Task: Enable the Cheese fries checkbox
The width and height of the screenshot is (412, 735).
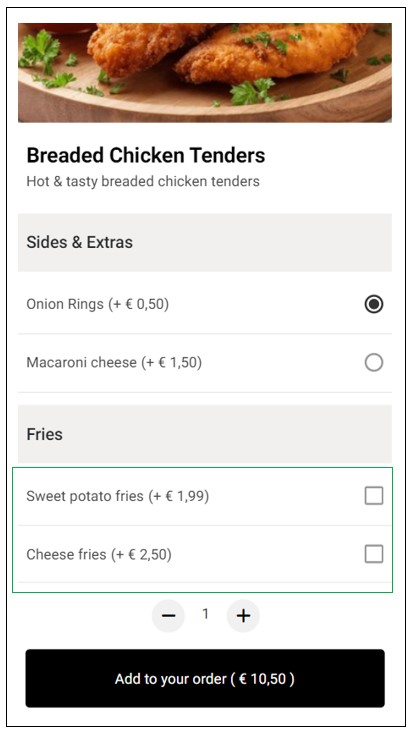Action: click(374, 554)
